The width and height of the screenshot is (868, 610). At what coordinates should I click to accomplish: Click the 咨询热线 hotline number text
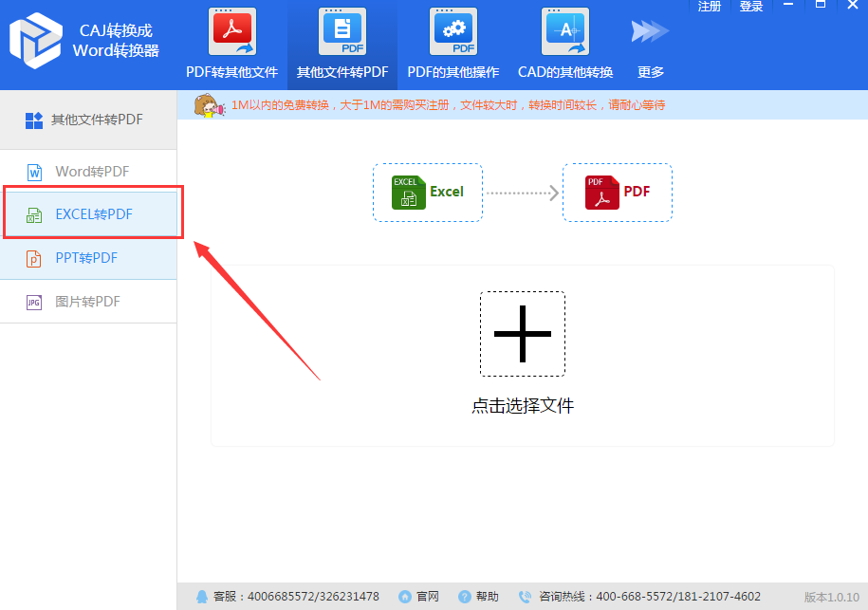(x=649, y=597)
